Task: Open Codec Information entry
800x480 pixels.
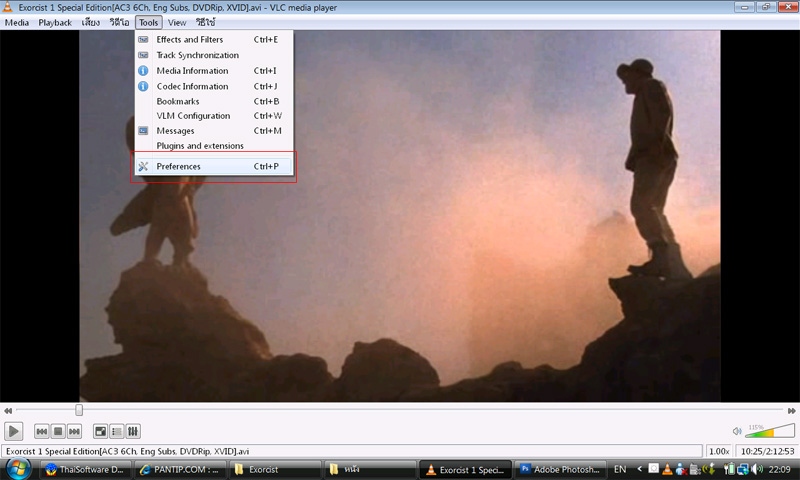Action: 214,86
